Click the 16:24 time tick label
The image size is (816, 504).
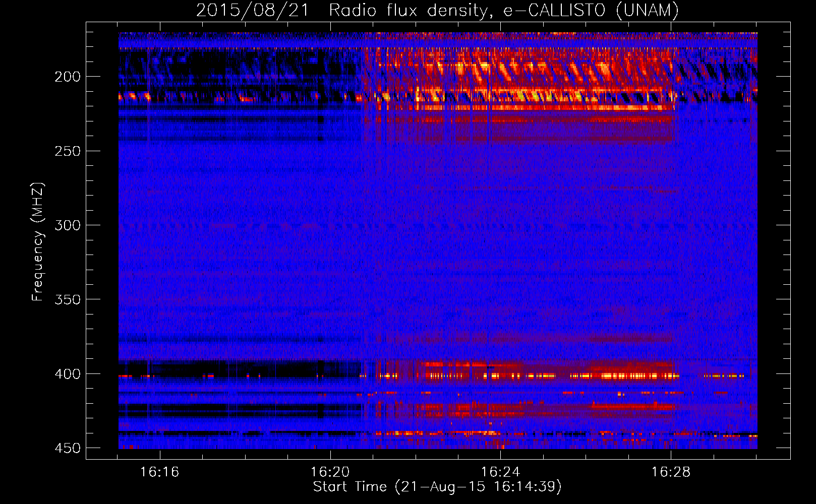tap(500, 472)
